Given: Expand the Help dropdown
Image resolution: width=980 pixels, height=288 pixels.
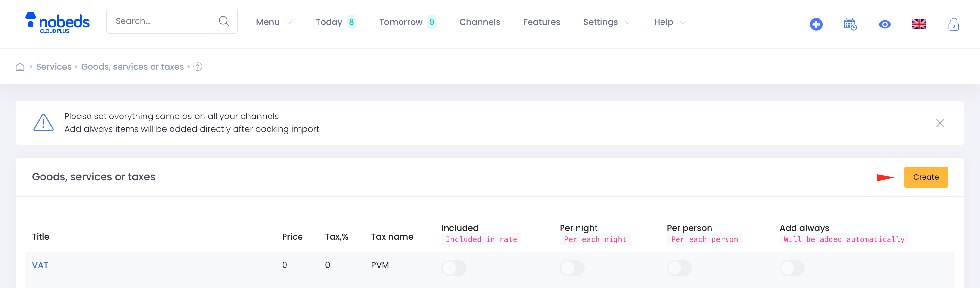Looking at the screenshot, I should [669, 22].
